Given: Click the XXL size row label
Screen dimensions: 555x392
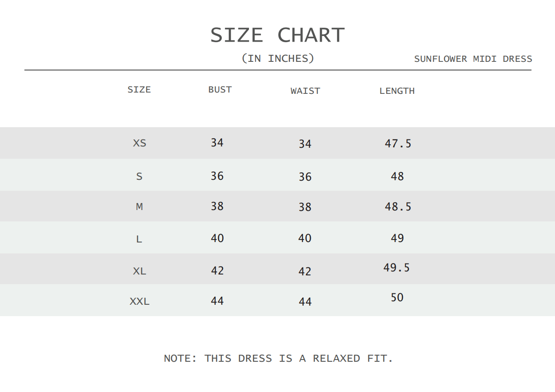Looking at the screenshot, I should coord(139,301).
